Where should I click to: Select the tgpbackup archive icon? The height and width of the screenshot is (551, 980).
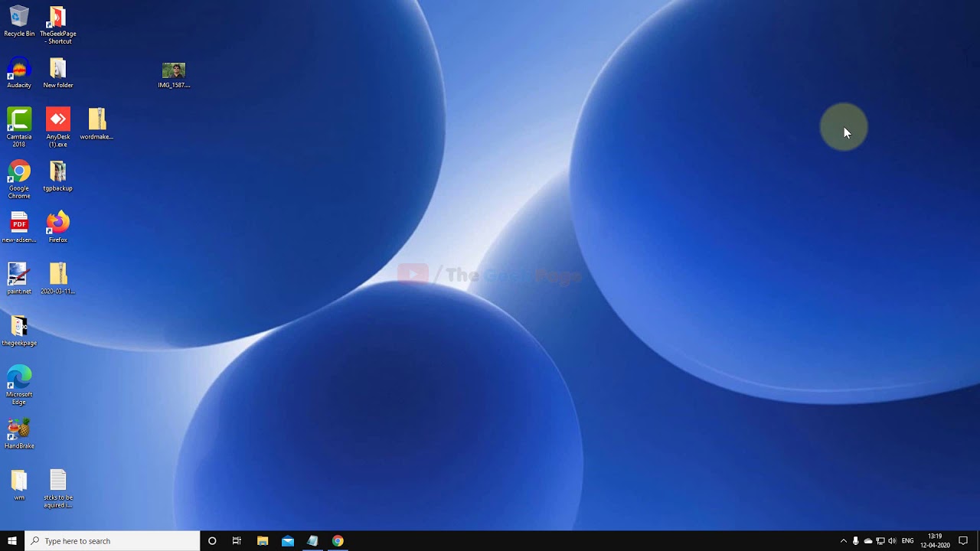[58, 176]
